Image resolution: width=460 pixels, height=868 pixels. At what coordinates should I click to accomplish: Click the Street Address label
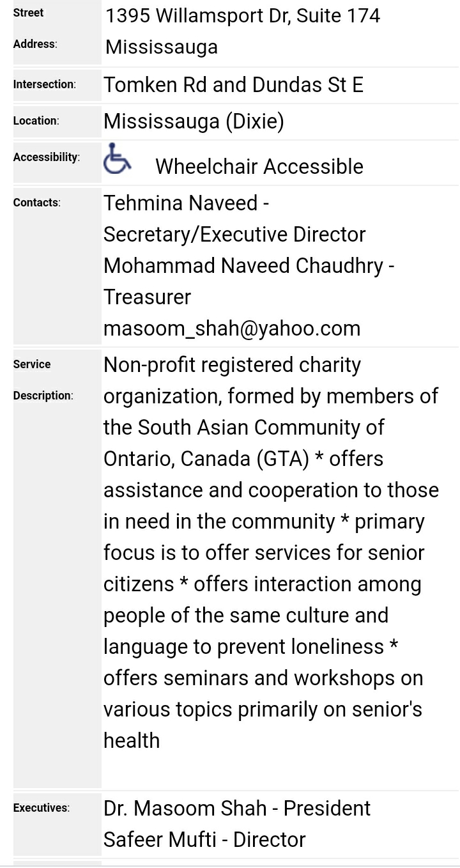pyautogui.click(x=35, y=28)
